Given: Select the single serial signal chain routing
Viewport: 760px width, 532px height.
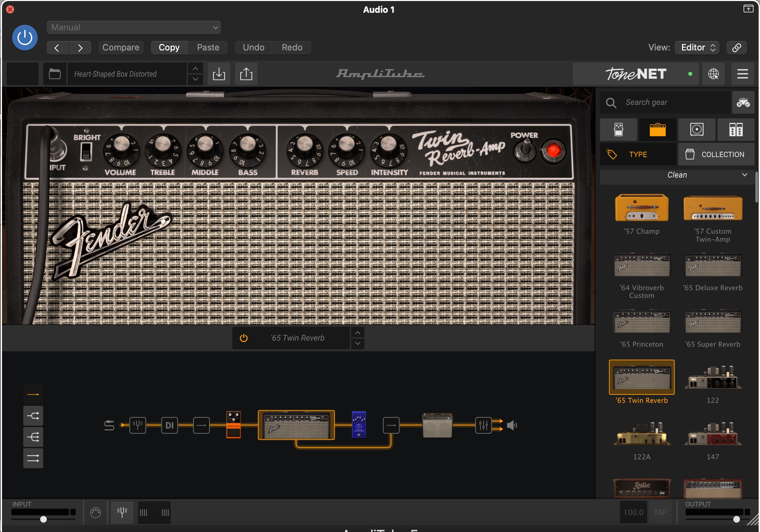Looking at the screenshot, I should pos(33,394).
